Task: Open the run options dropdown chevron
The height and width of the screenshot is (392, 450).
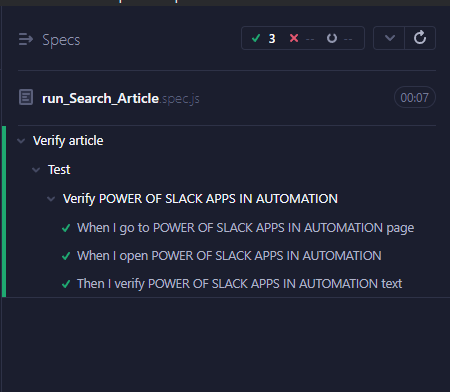Action: (390, 38)
